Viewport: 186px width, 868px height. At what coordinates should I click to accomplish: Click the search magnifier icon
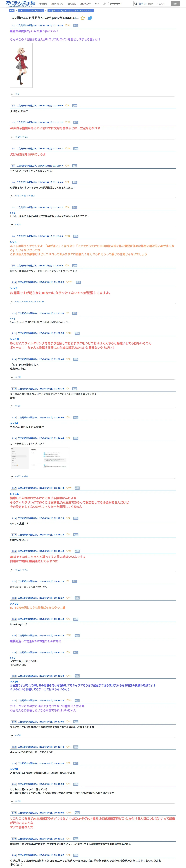pos(136,4)
